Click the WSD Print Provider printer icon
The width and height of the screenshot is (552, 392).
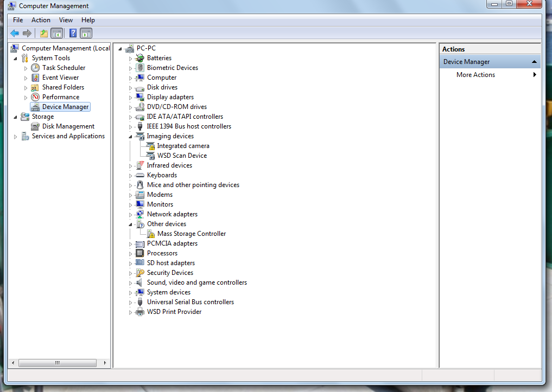tap(140, 312)
